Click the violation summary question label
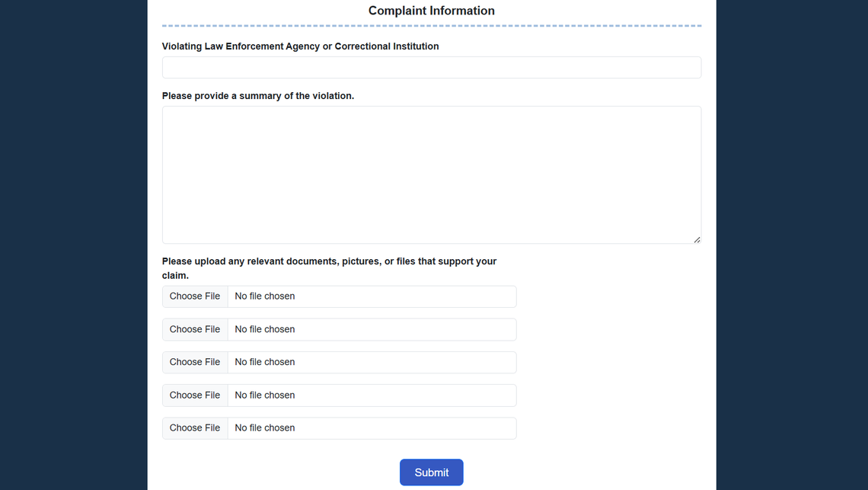Screen dimensions: 868x490 259,95
